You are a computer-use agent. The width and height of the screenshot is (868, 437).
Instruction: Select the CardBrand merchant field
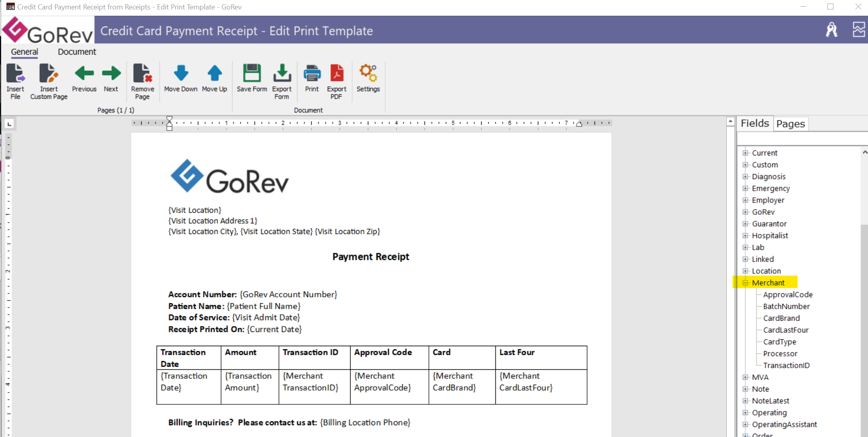[x=781, y=318]
